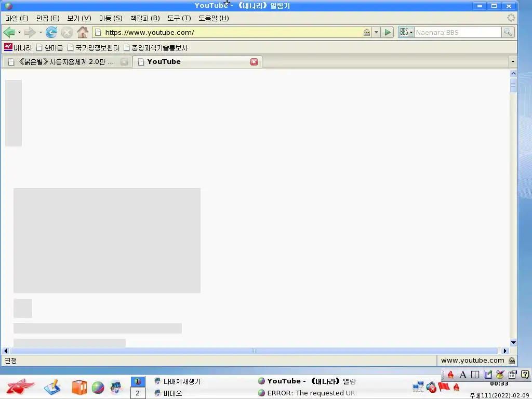Screen dimensions: 532x399
Task: Switch to the ERROR: The requested URL window
Action: [x=308, y=393]
